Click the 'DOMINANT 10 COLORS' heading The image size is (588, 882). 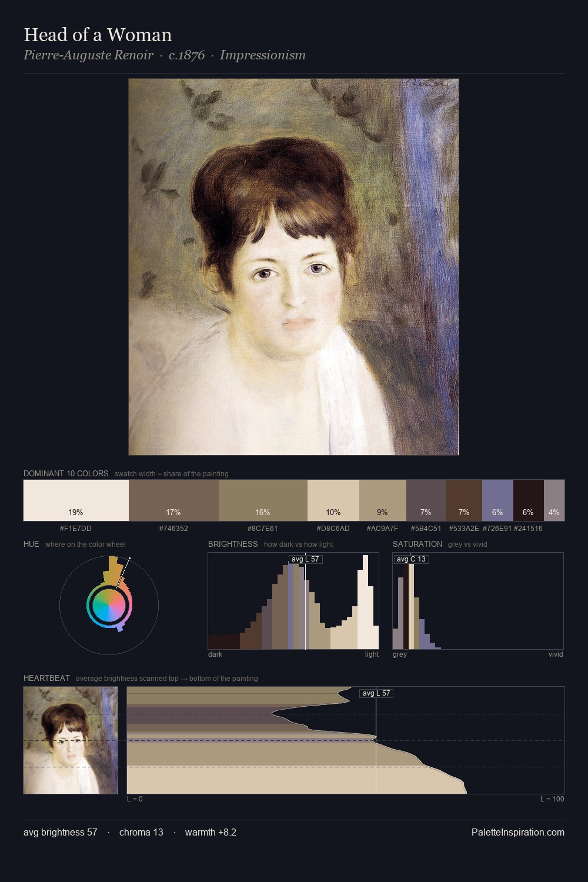(66, 473)
